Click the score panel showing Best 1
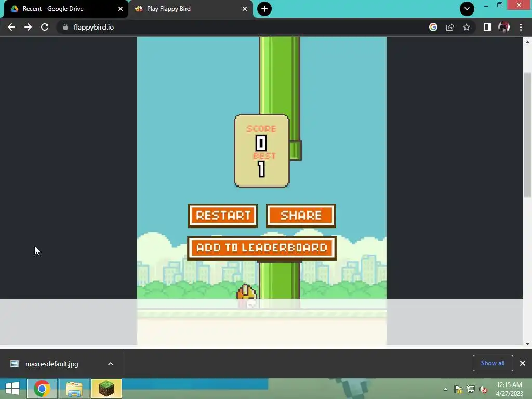Image resolution: width=532 pixels, height=399 pixels. point(262,151)
